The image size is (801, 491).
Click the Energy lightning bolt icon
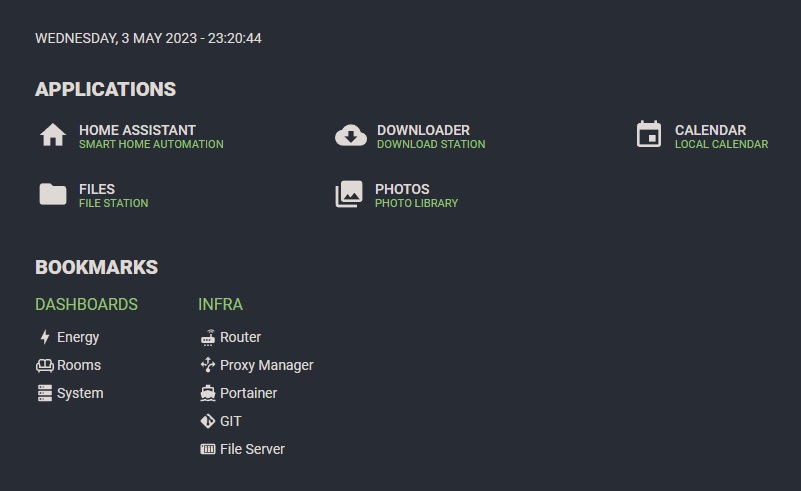coord(45,337)
